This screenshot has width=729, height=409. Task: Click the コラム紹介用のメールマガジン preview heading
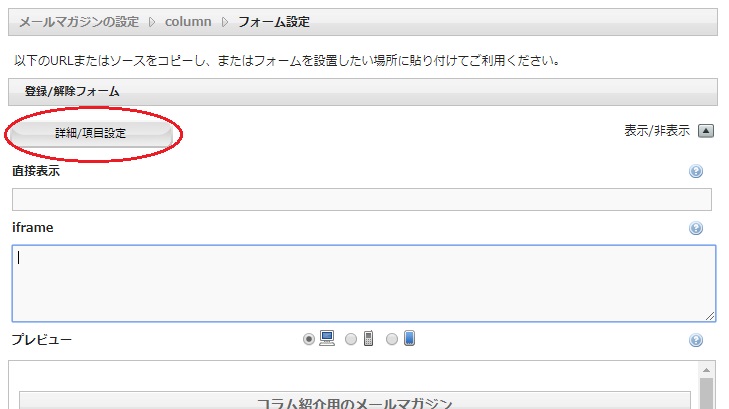(354, 402)
